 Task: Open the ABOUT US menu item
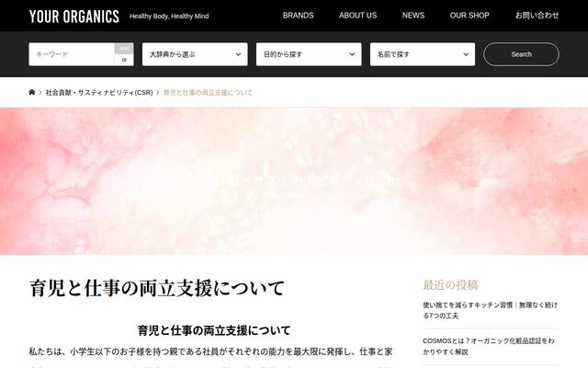[x=357, y=16]
